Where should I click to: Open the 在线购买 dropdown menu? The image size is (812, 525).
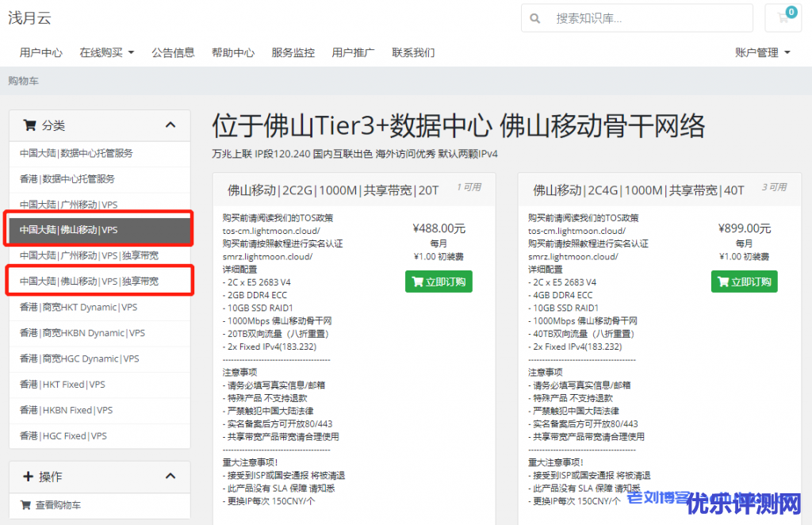(106, 52)
